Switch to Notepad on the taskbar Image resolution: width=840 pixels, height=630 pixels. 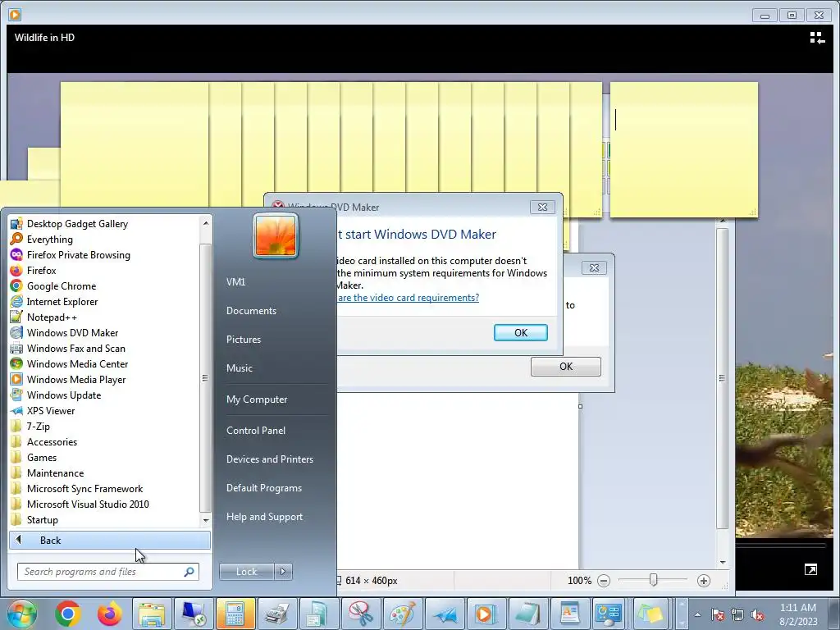tap(527, 614)
